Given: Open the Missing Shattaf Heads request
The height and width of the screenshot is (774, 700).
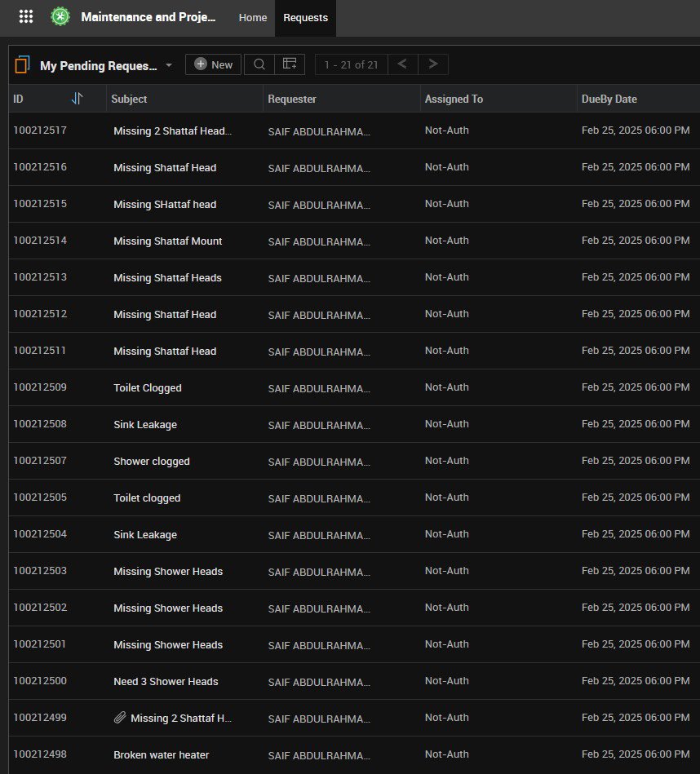Looking at the screenshot, I should 167,278.
